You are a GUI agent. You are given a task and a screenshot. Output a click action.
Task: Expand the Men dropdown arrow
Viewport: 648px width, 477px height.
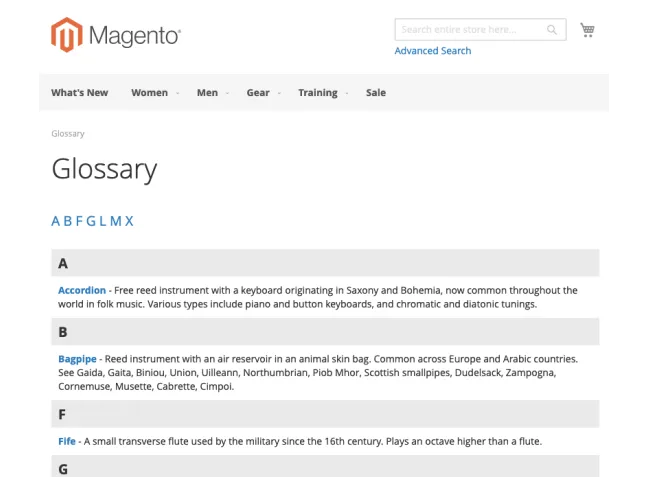pos(227,93)
